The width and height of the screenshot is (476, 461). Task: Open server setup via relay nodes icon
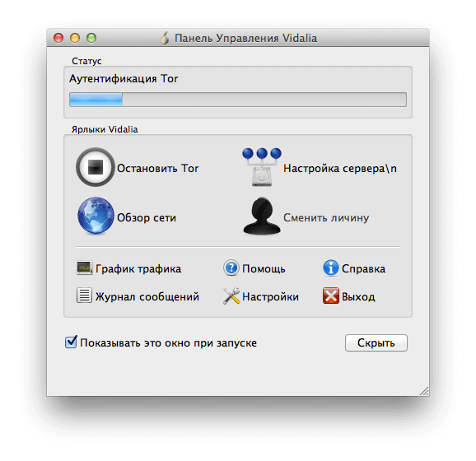(x=262, y=167)
